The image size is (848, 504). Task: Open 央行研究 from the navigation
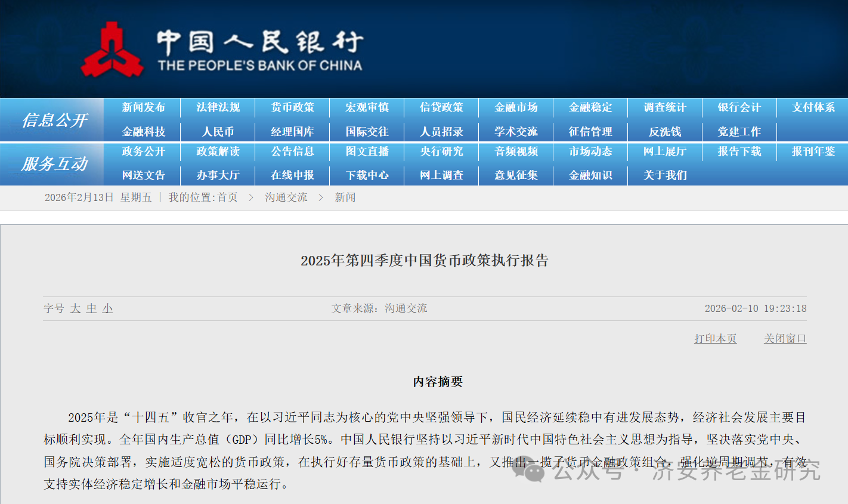tap(441, 152)
